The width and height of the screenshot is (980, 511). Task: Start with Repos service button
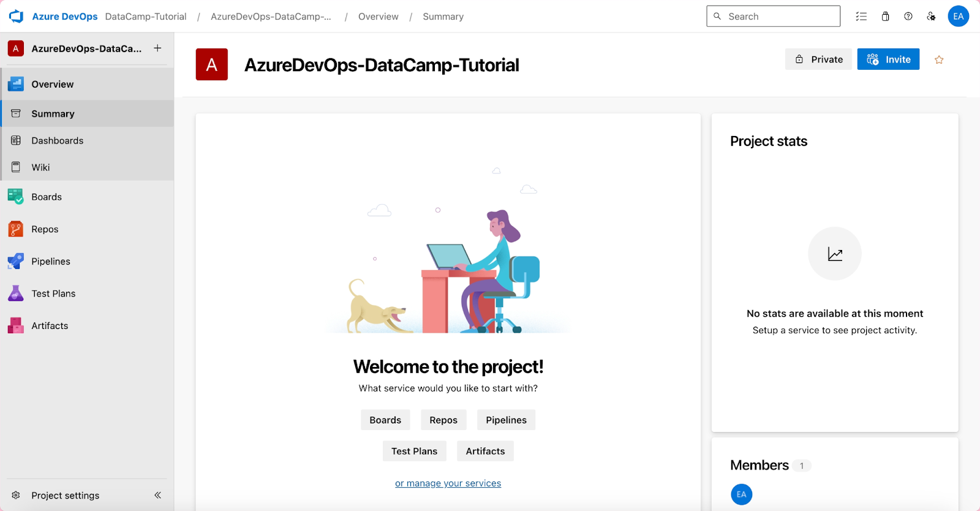(443, 420)
